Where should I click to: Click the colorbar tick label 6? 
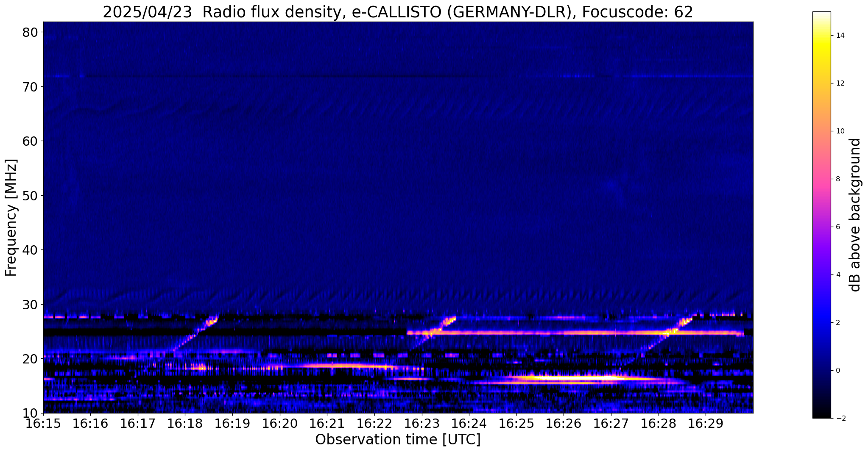pyautogui.click(x=838, y=227)
